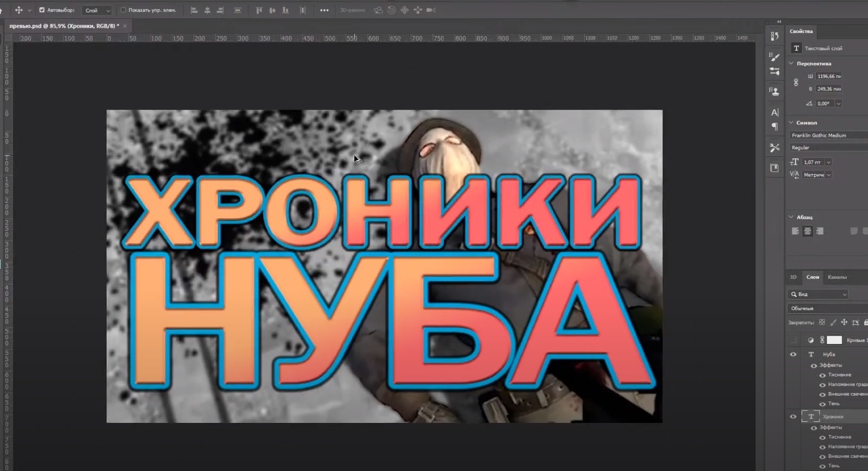Open the three-dots more align options
Screen dimensions: 868x471
[325, 10]
